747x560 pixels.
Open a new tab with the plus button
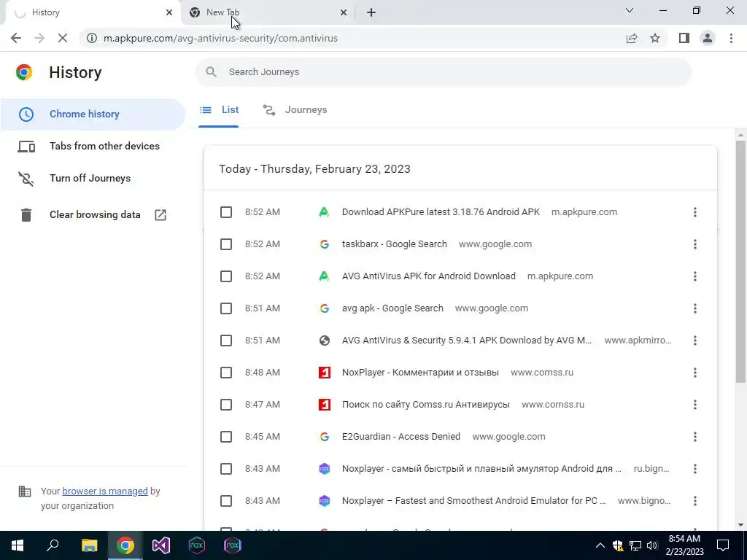click(x=371, y=12)
